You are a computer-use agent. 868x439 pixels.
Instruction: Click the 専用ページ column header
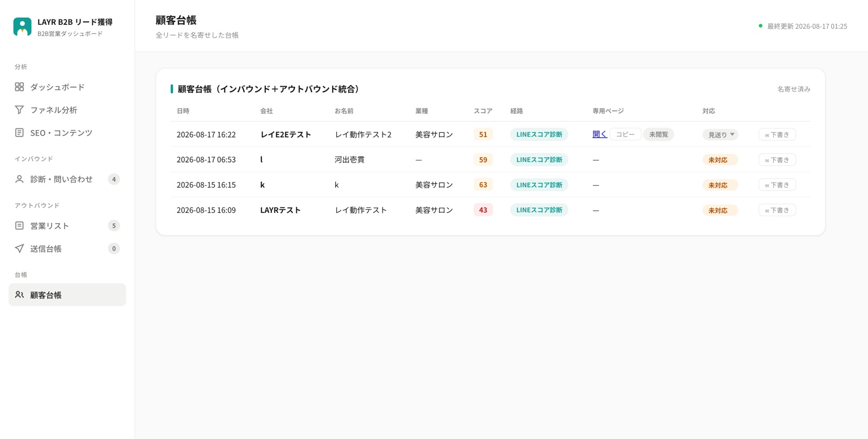(x=608, y=111)
